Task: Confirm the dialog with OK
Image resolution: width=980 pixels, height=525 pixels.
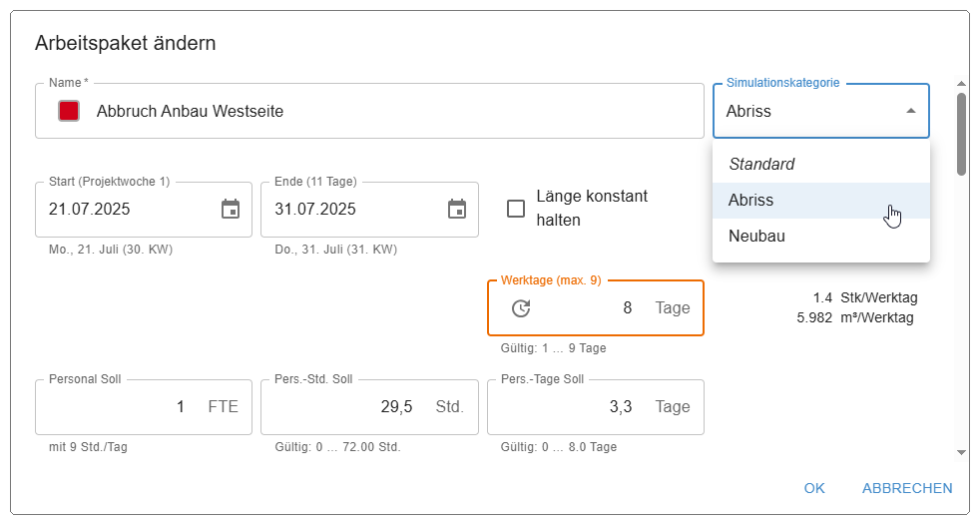Action: click(x=814, y=488)
